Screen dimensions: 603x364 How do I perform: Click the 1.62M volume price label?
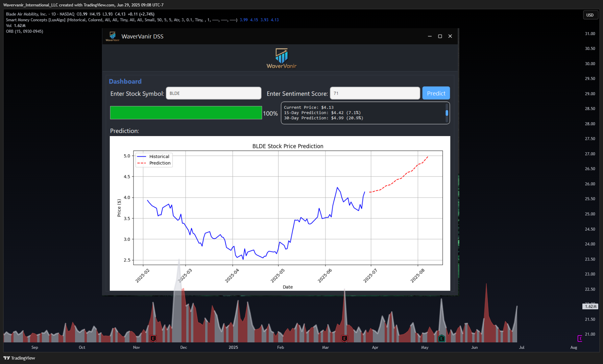click(x=590, y=306)
